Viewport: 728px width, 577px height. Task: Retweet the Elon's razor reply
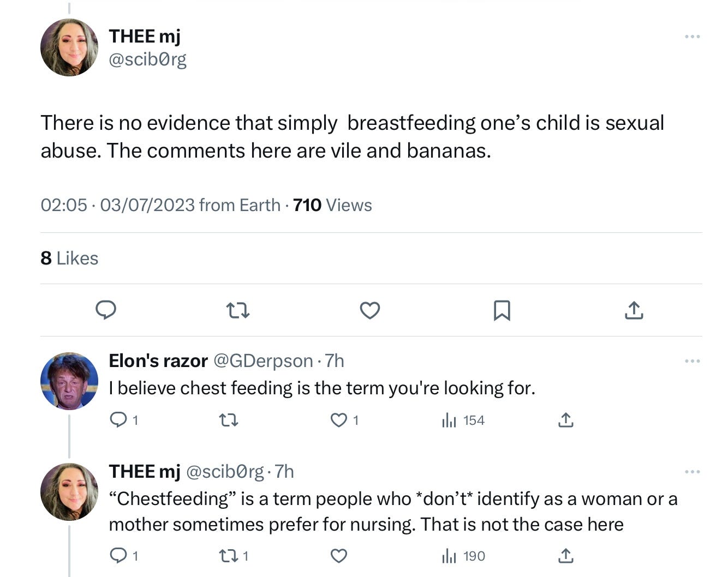click(229, 420)
